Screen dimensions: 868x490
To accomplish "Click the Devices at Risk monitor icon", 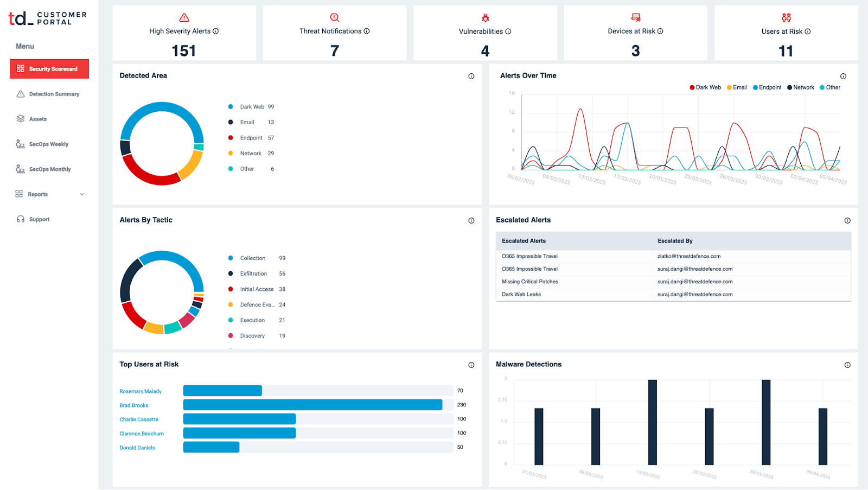I will point(636,18).
